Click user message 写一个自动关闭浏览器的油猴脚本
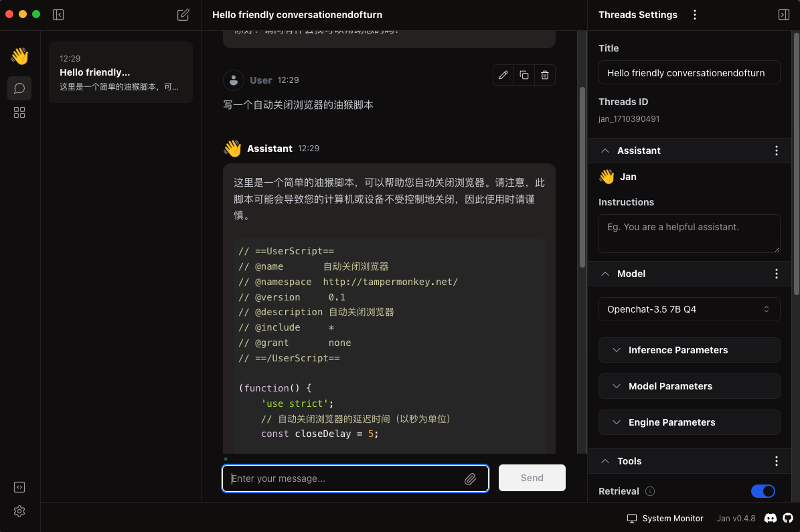Screen dimensions: 800x532 point(298,105)
